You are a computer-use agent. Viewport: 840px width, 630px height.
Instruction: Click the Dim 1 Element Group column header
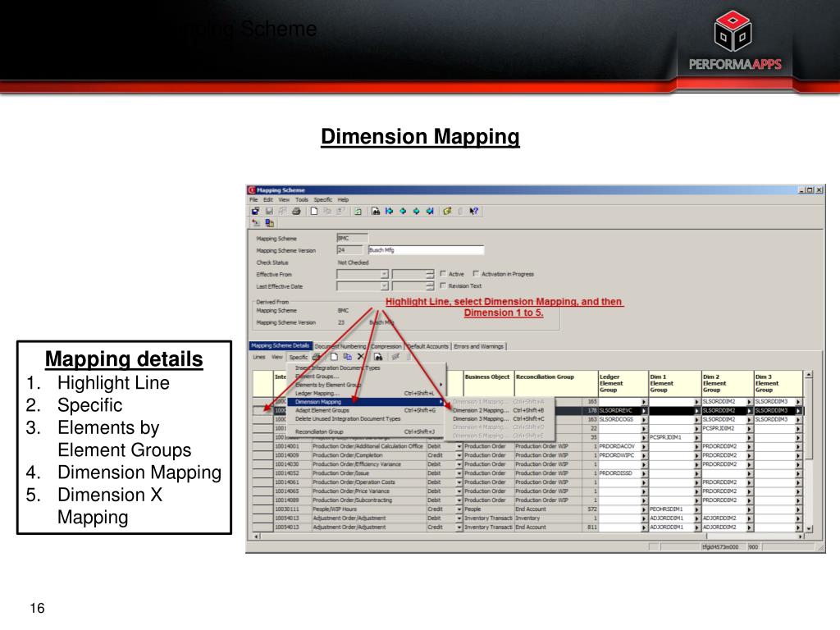coord(675,384)
